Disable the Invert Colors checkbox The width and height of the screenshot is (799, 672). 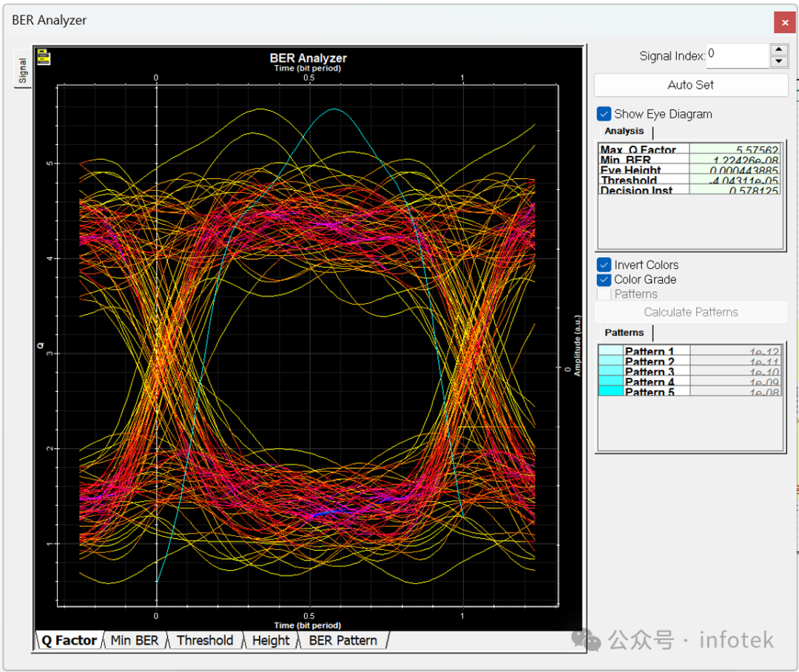pyautogui.click(x=604, y=265)
